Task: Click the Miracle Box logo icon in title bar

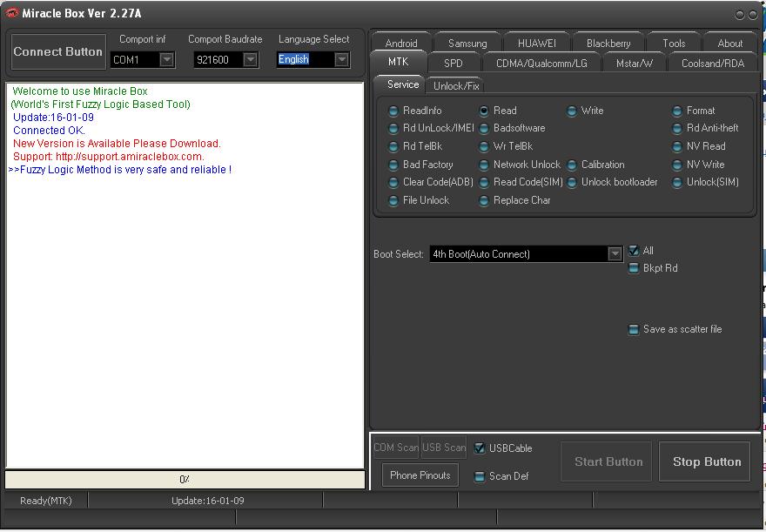Action: point(11,13)
